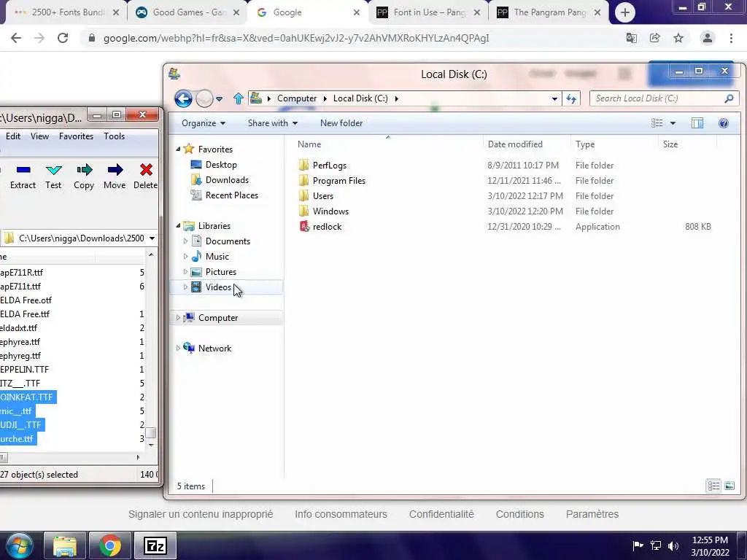Expand the Videos library node
747x560 pixels.
coord(185,287)
